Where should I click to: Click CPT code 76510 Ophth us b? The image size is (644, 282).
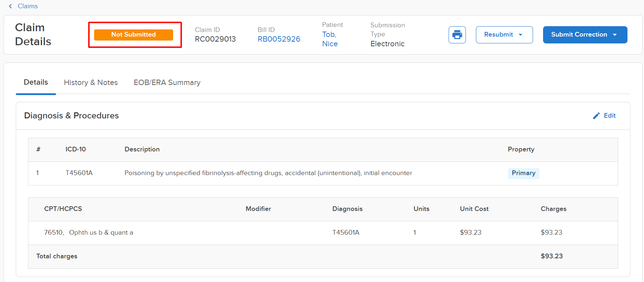click(88, 232)
